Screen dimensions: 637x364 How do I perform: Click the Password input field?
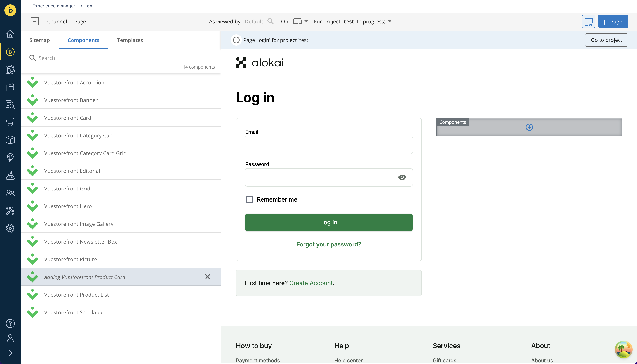point(329,178)
